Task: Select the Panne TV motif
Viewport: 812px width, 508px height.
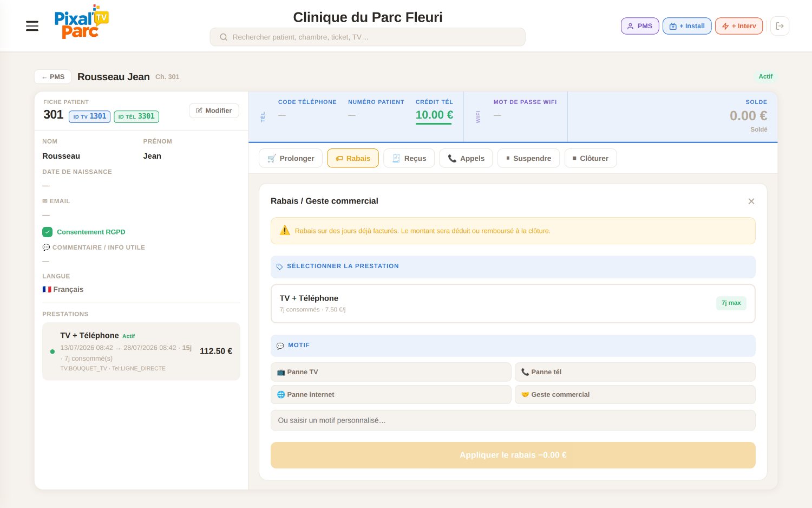Action: click(x=391, y=372)
